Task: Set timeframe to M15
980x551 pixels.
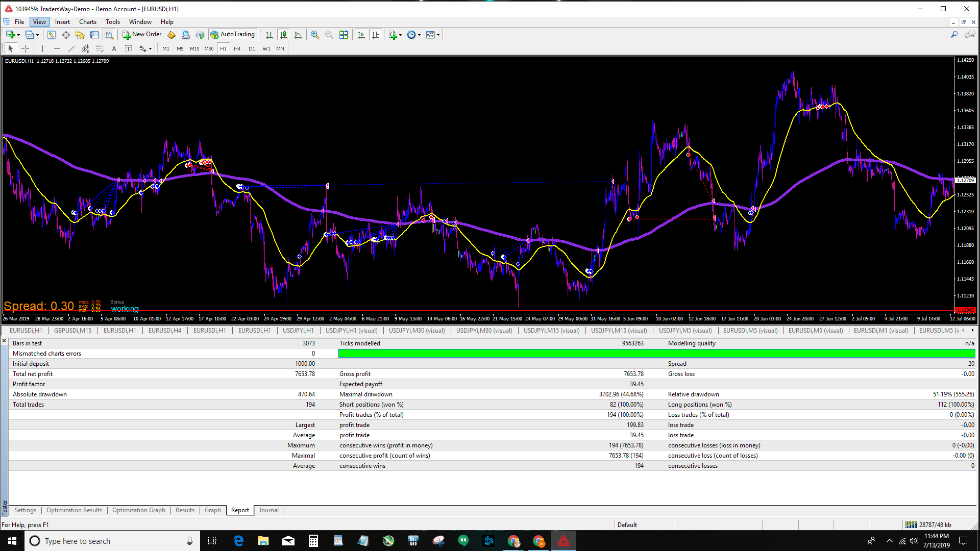Action: (194, 48)
